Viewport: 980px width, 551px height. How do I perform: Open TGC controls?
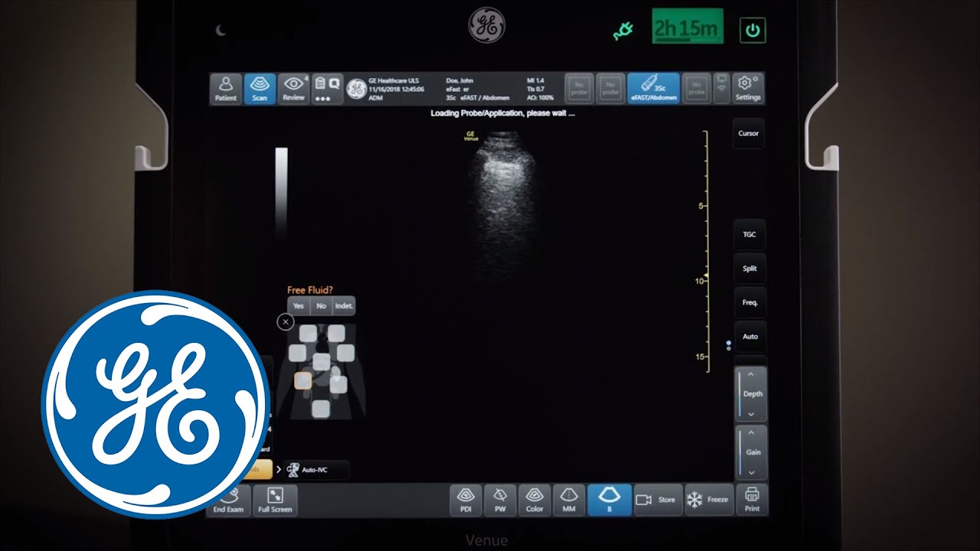click(x=750, y=234)
